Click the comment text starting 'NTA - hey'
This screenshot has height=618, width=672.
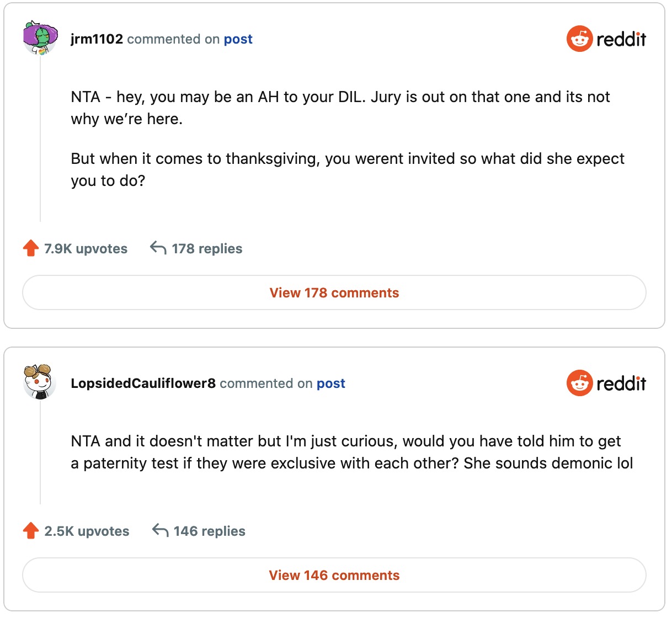pyautogui.click(x=340, y=108)
